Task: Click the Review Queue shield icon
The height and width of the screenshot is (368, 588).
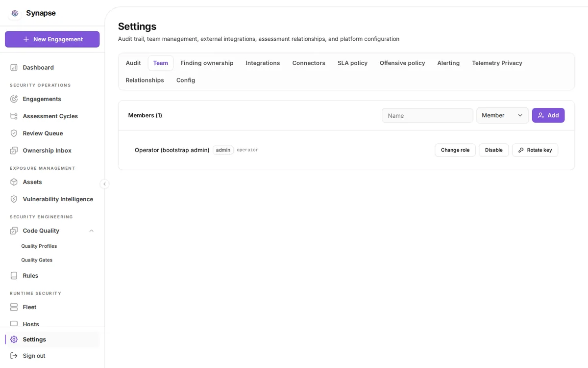Action: coord(14,133)
